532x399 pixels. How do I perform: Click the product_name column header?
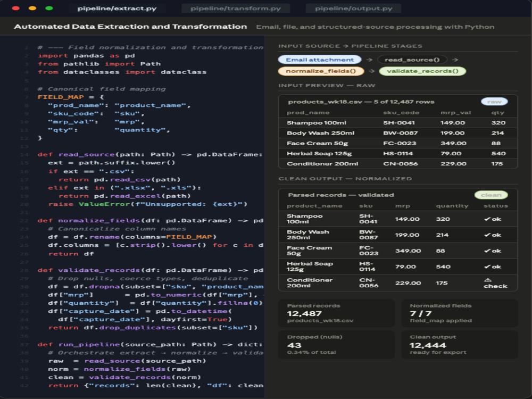tap(314, 206)
